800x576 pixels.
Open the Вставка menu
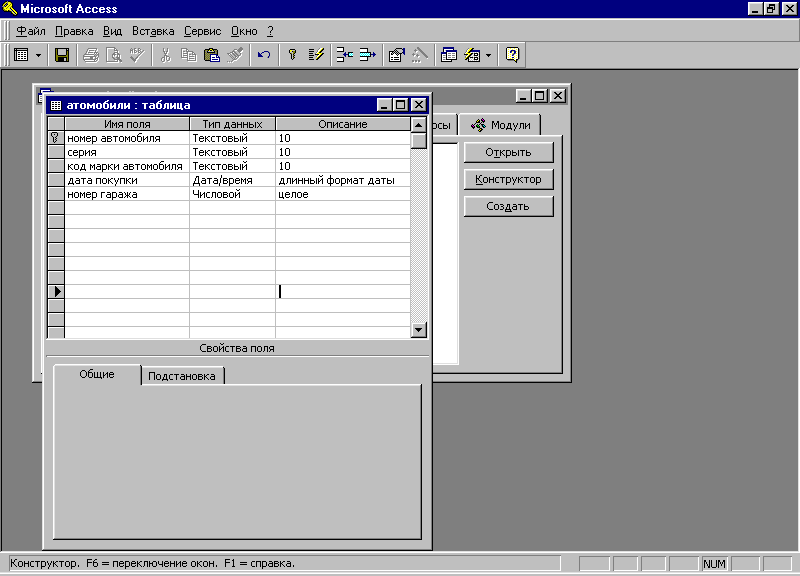coord(153,31)
